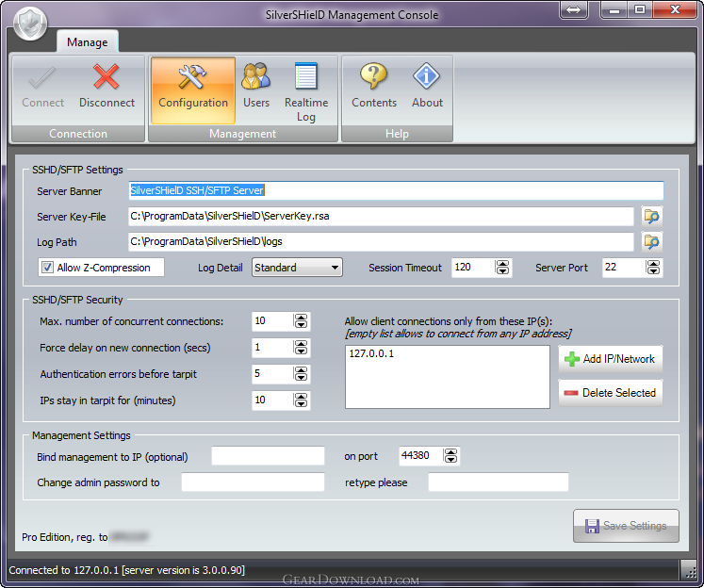Select 127.0.0.1 in allowed IP list
The width and height of the screenshot is (704, 588).
pos(371,353)
